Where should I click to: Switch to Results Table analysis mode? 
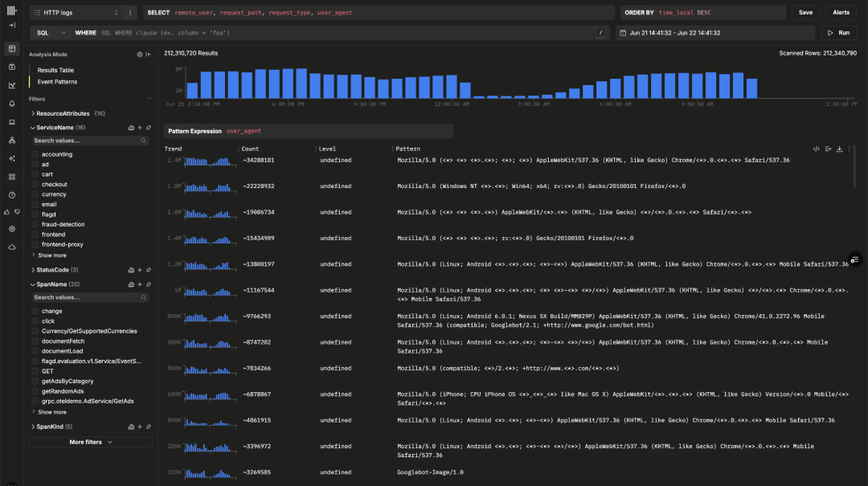[x=55, y=71]
